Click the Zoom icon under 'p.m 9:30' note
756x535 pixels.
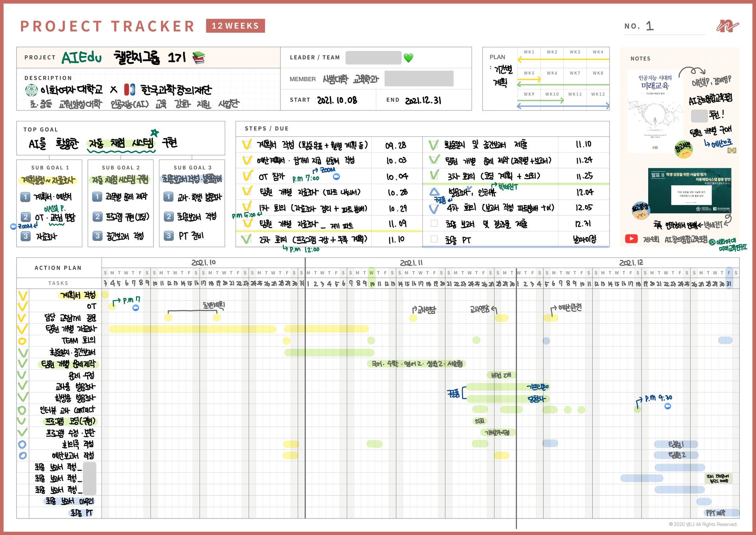tap(667, 406)
